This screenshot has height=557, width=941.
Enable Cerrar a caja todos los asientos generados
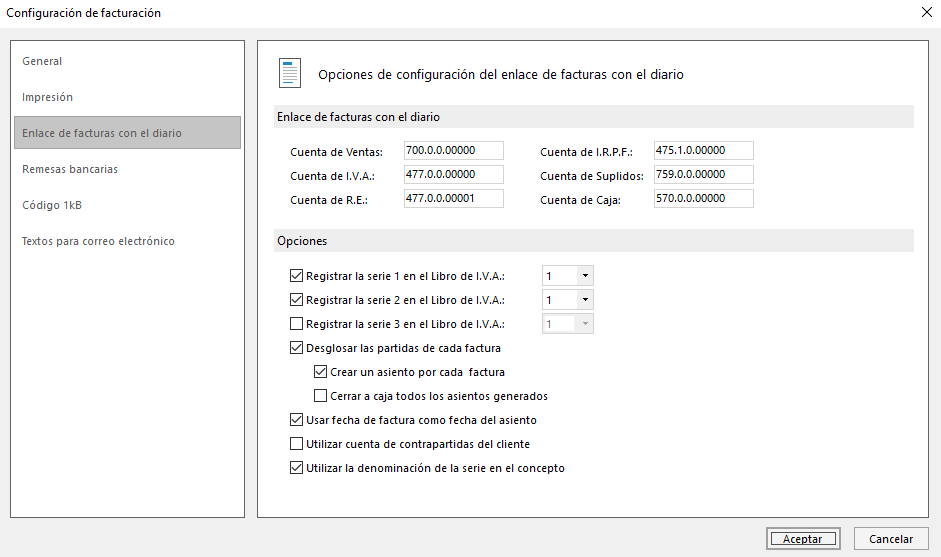320,396
